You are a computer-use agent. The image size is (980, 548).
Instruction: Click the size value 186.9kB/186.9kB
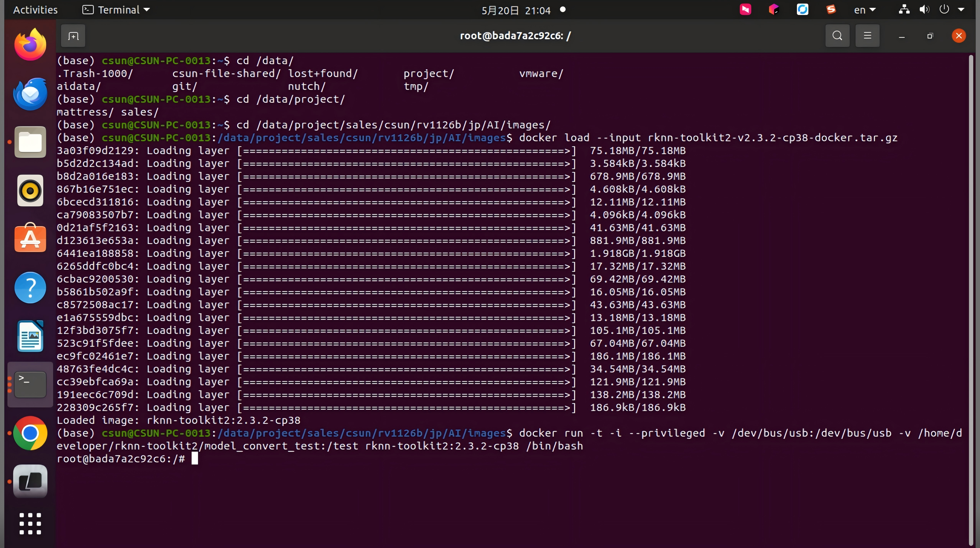(638, 408)
